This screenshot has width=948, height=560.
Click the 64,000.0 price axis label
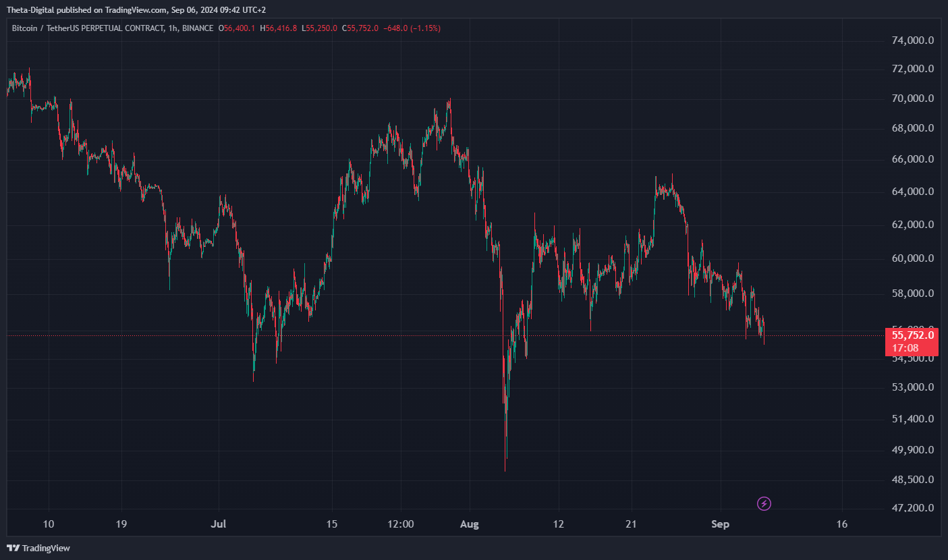point(912,192)
